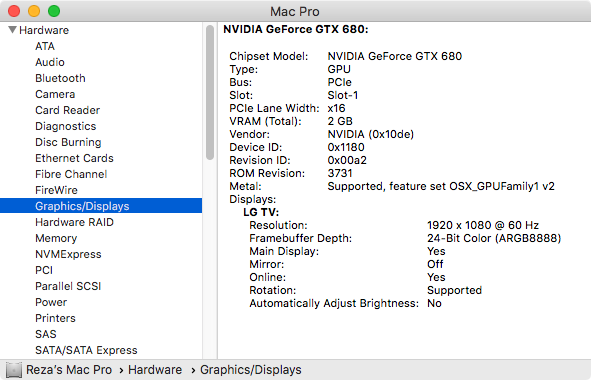Viewport: 591px width, 380px height.
Task: Click the green zoom window button
Action: (x=54, y=11)
